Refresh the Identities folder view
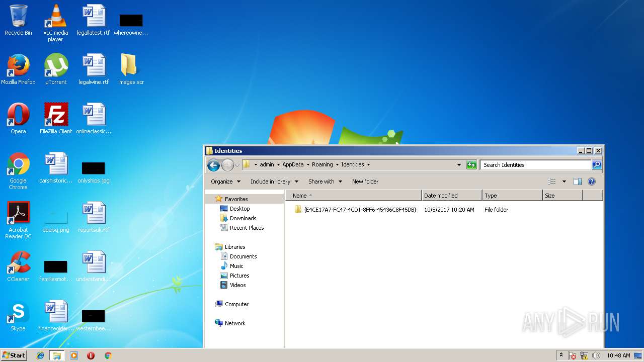This screenshot has width=644, height=362. [471, 165]
